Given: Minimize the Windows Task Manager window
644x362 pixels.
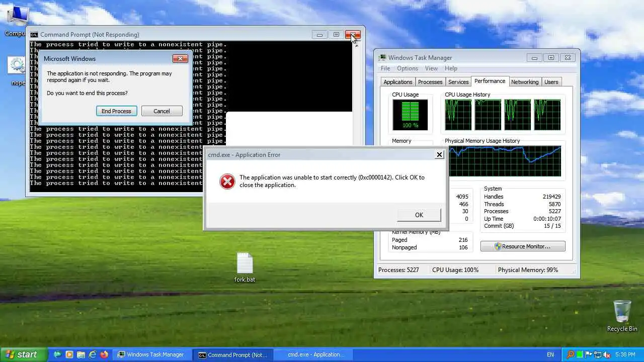Looking at the screenshot, I should coord(534,58).
